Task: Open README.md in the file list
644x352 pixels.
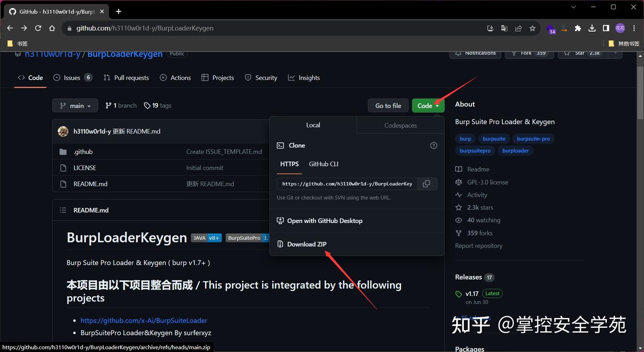Action: tap(90, 184)
